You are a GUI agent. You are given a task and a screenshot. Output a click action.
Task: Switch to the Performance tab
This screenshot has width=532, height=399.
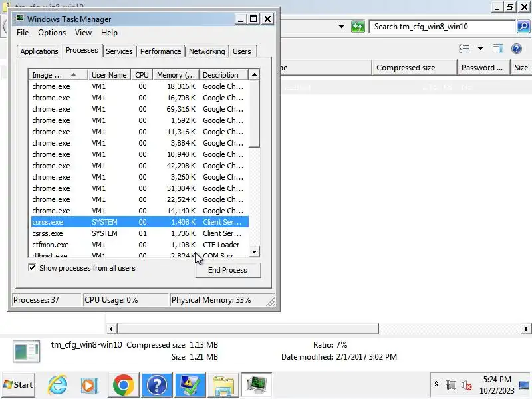(x=160, y=51)
